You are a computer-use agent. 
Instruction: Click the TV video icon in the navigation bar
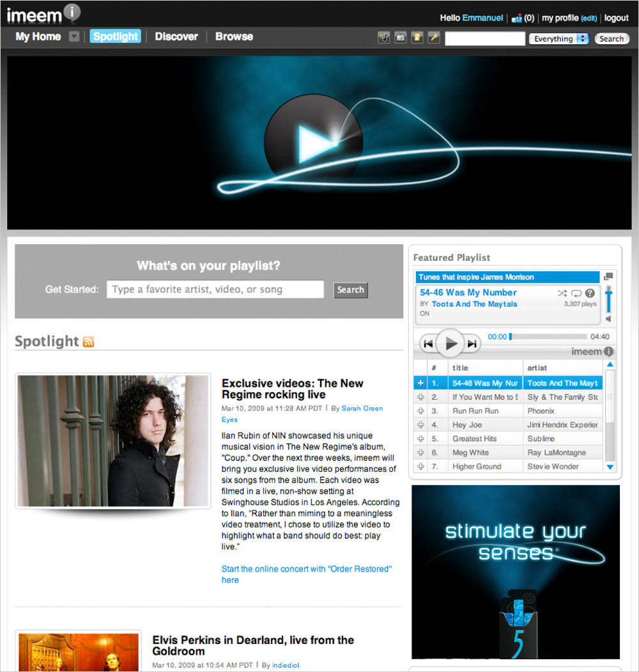click(x=401, y=38)
